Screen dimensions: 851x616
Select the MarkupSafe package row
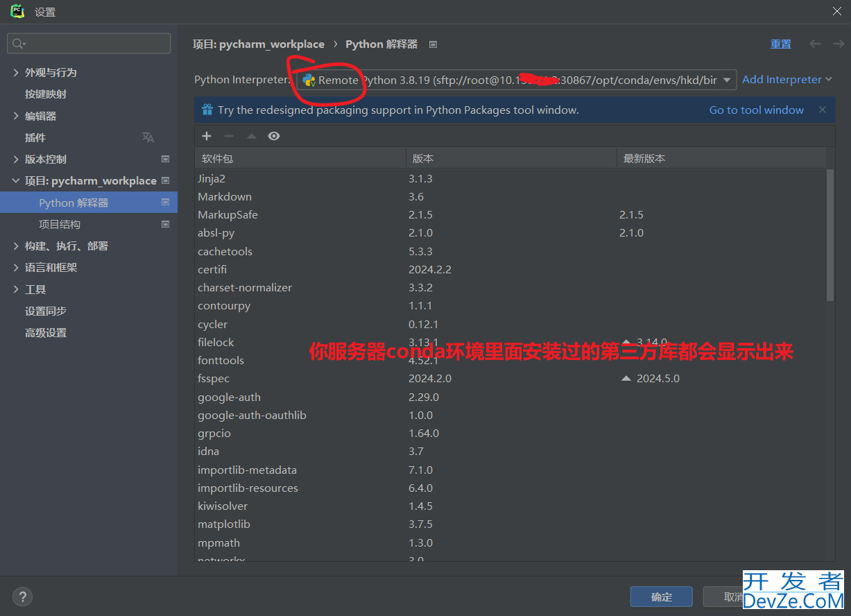[x=510, y=214]
